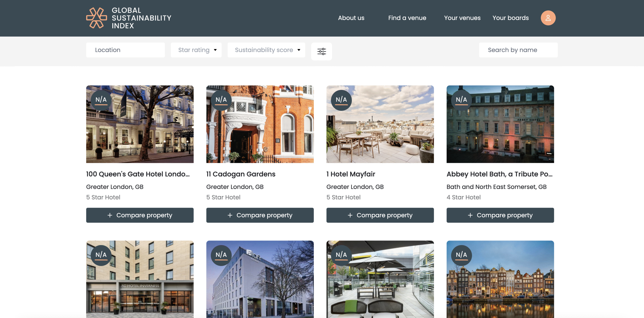Compare property for 100 Queen's Gate Hotel
The width and height of the screenshot is (644, 318).
pyautogui.click(x=140, y=215)
